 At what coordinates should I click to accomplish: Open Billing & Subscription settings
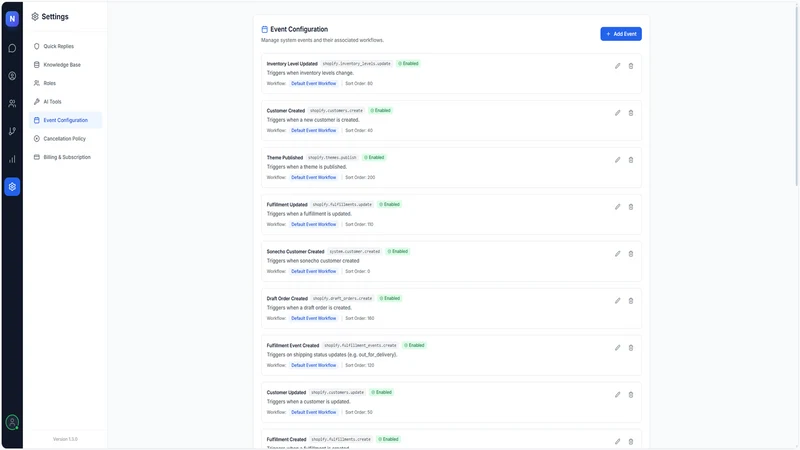tap(65, 157)
